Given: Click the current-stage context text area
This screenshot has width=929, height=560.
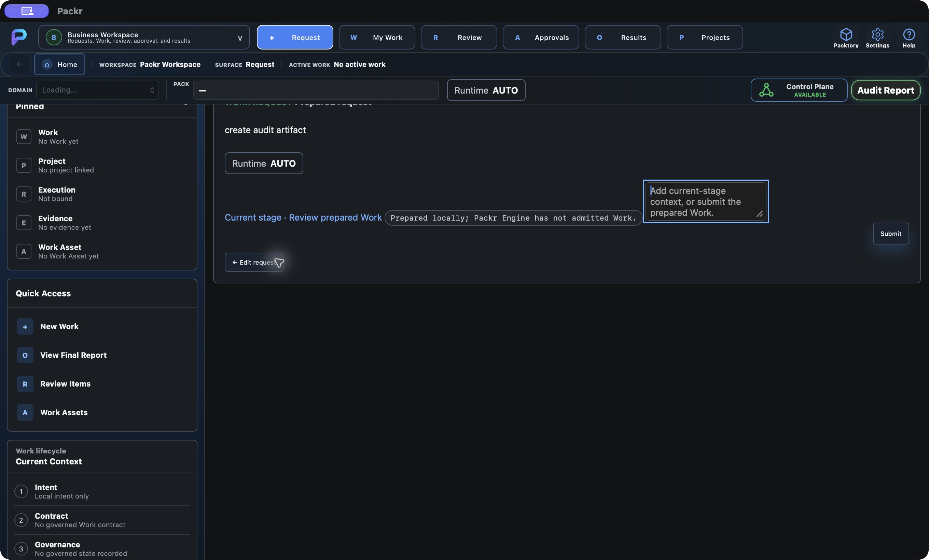Looking at the screenshot, I should click(x=705, y=201).
